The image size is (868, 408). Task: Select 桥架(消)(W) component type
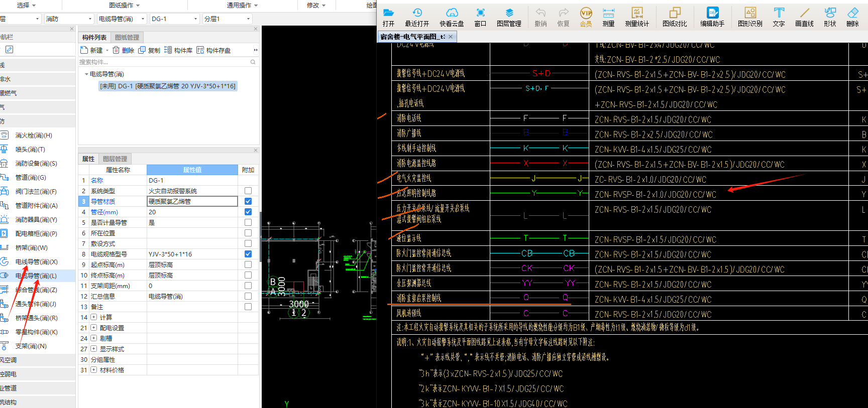pos(31,248)
